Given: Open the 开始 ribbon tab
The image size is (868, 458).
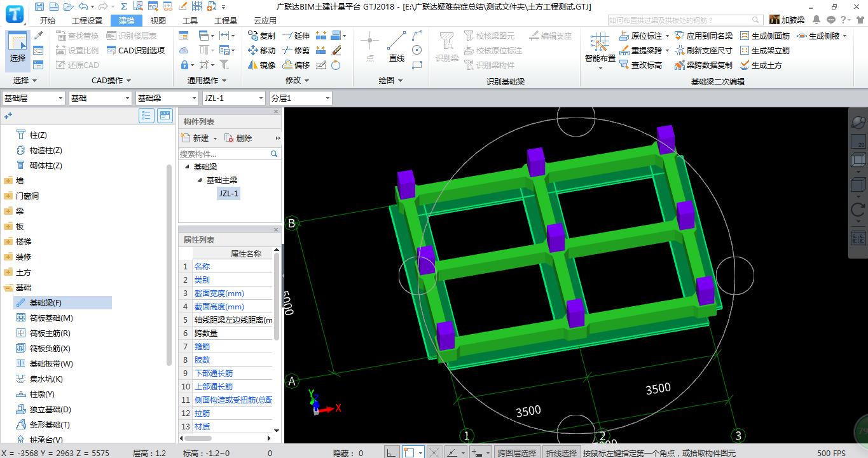Looking at the screenshot, I should tap(48, 20).
